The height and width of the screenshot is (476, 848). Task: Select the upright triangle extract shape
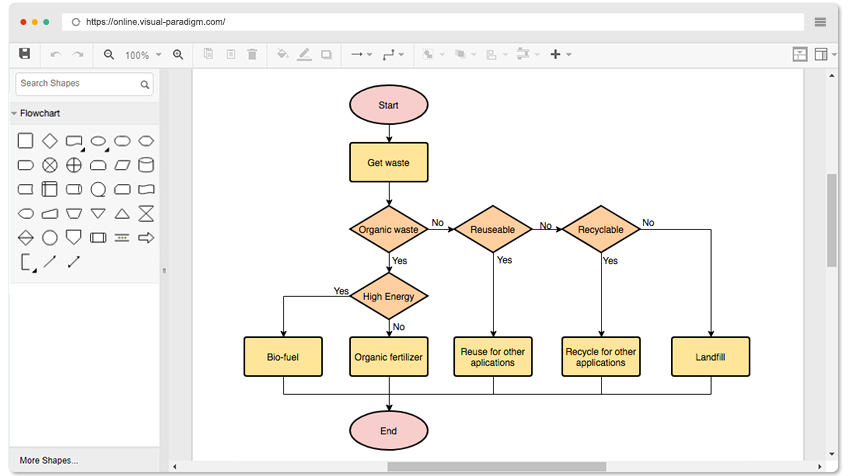pyautogui.click(x=122, y=214)
